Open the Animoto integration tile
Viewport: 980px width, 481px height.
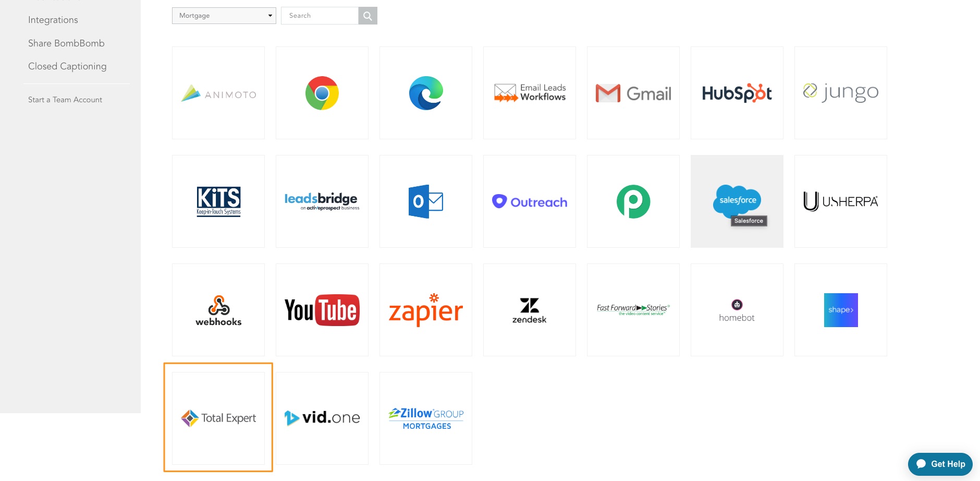pyautogui.click(x=218, y=93)
